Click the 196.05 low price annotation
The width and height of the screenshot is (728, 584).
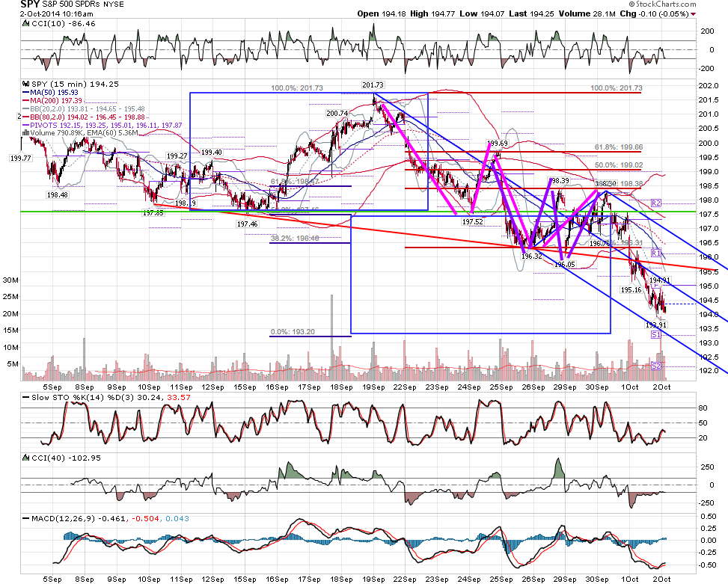pyautogui.click(x=565, y=265)
